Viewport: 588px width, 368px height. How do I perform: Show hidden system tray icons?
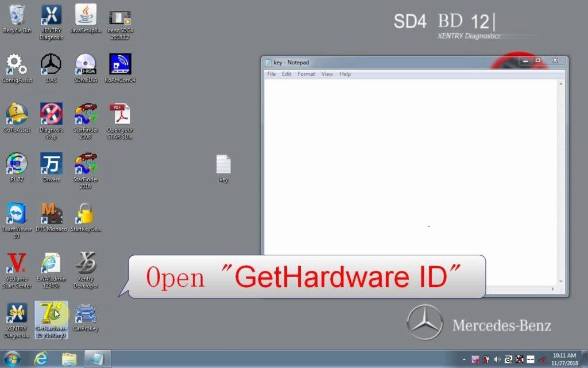pyautogui.click(x=464, y=359)
